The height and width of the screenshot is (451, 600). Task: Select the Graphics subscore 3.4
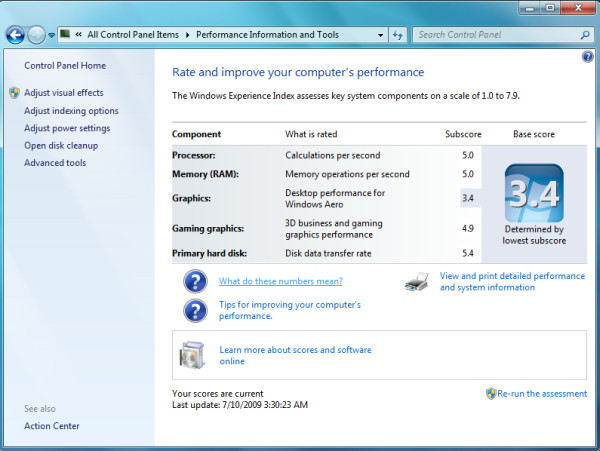(x=468, y=198)
